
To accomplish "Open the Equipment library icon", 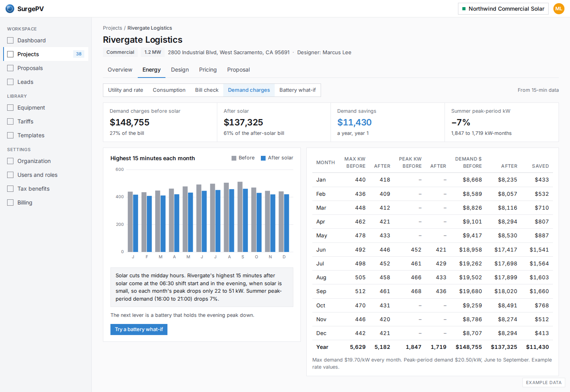I will point(10,108).
